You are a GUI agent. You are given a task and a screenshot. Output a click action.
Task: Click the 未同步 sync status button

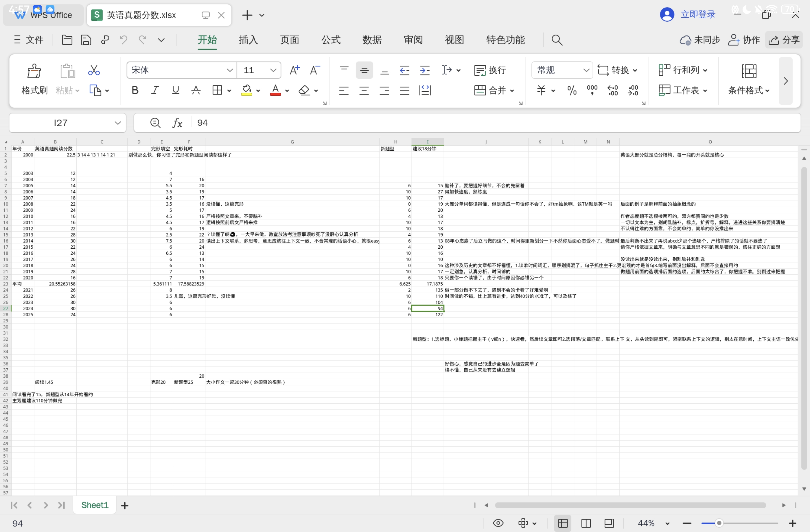pyautogui.click(x=700, y=40)
